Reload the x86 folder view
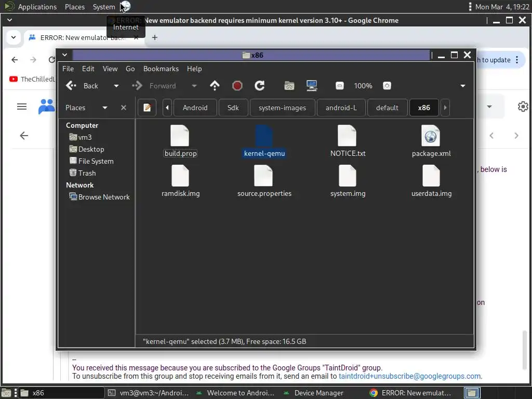This screenshot has width=532, height=399. coord(260,86)
